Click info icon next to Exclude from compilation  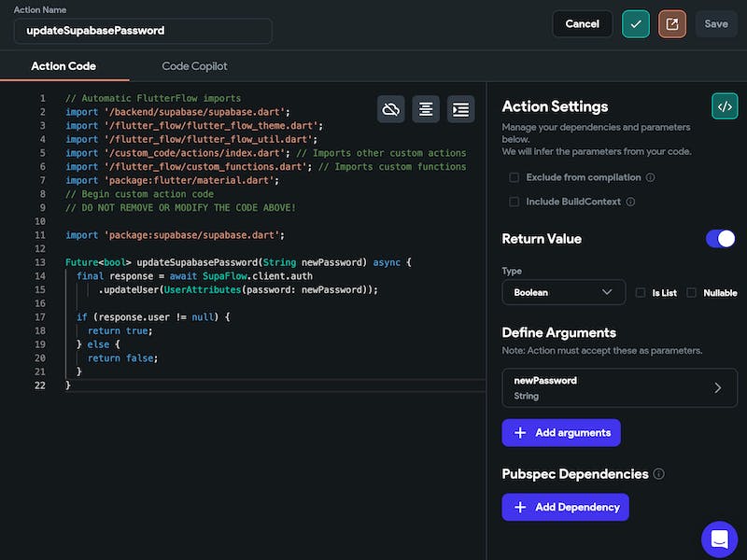click(650, 177)
